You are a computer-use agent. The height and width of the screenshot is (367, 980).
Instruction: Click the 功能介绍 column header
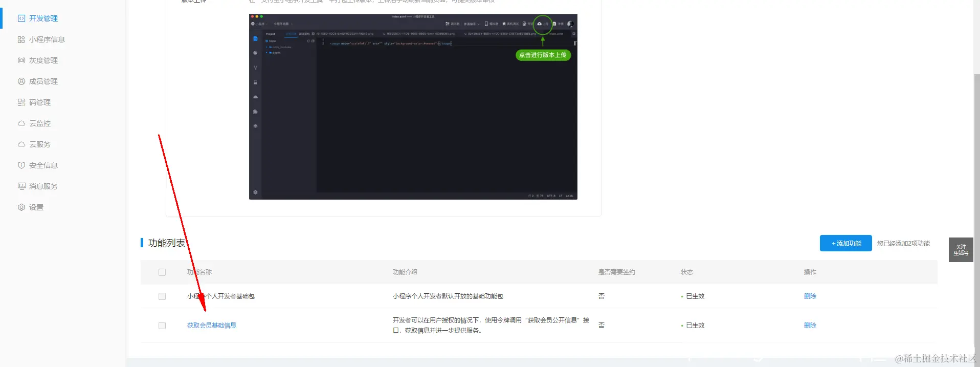tap(405, 272)
